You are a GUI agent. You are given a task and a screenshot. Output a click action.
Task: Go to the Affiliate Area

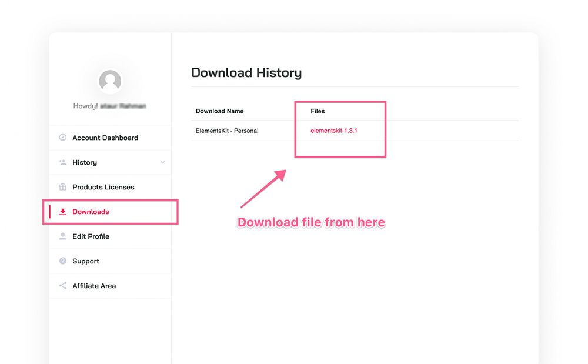coord(110,286)
